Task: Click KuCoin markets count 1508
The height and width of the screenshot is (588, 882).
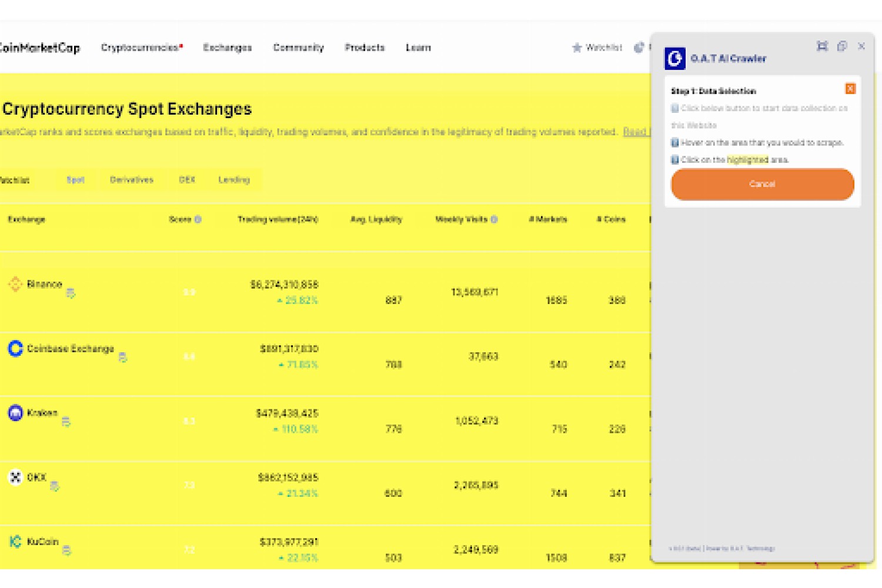Action: tap(556, 558)
